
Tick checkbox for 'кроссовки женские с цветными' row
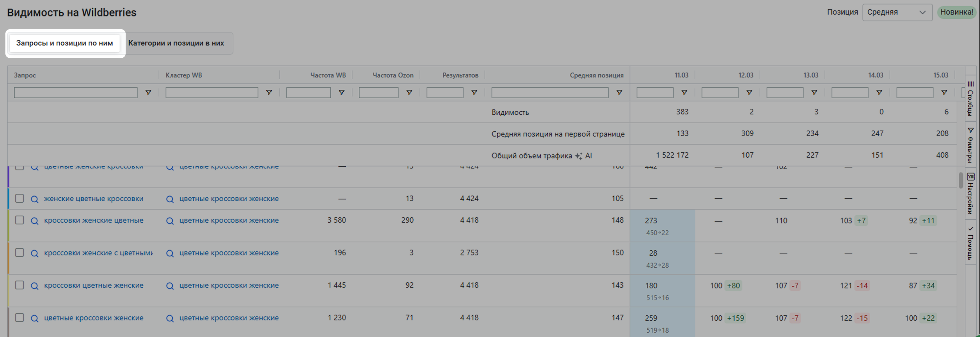click(x=19, y=252)
